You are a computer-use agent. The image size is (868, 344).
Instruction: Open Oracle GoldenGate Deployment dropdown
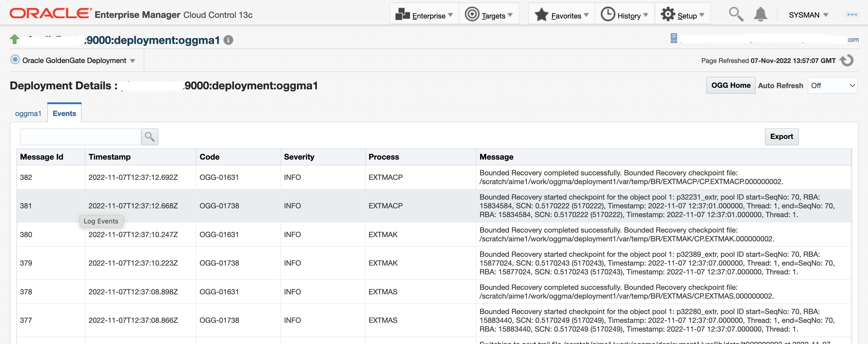coord(74,61)
